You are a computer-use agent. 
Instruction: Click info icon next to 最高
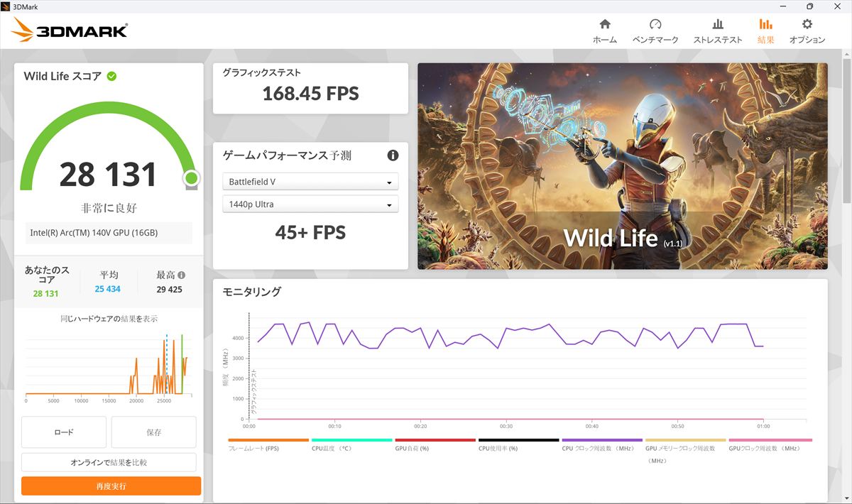181,275
